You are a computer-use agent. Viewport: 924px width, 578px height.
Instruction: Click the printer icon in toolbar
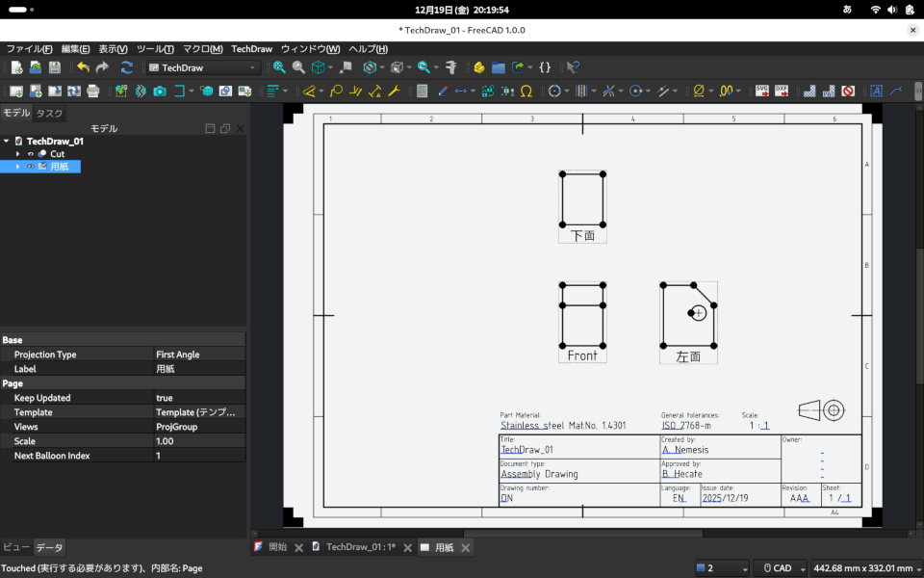tap(93, 91)
